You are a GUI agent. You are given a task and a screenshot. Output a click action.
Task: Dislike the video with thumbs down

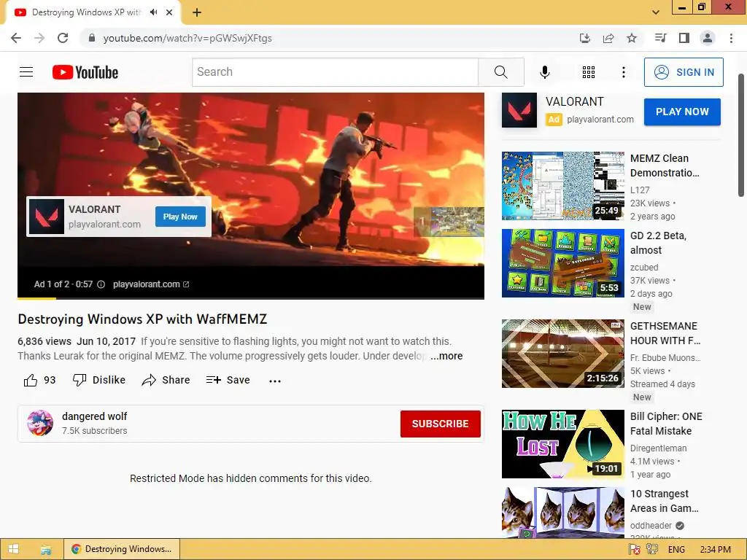click(x=99, y=380)
